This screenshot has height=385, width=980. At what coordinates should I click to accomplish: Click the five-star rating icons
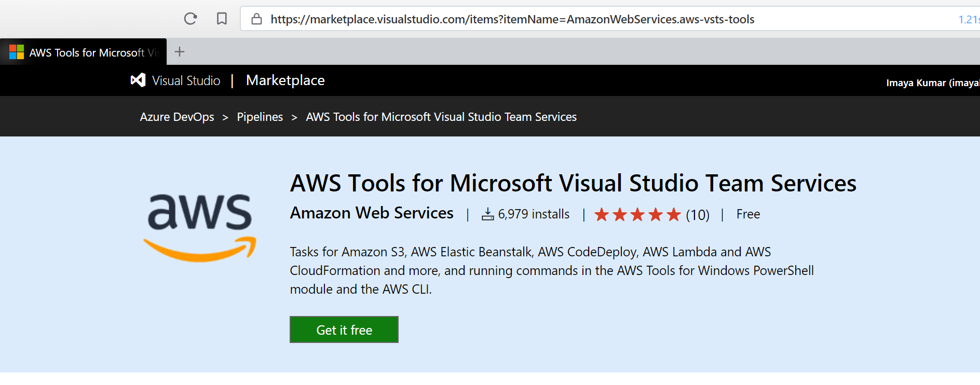pyautogui.click(x=637, y=214)
